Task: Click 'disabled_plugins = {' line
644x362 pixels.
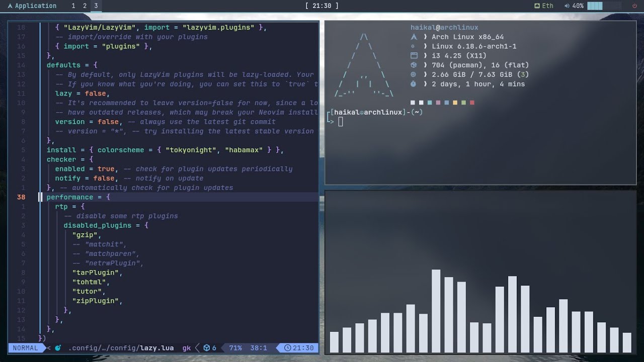Action: pos(106,225)
